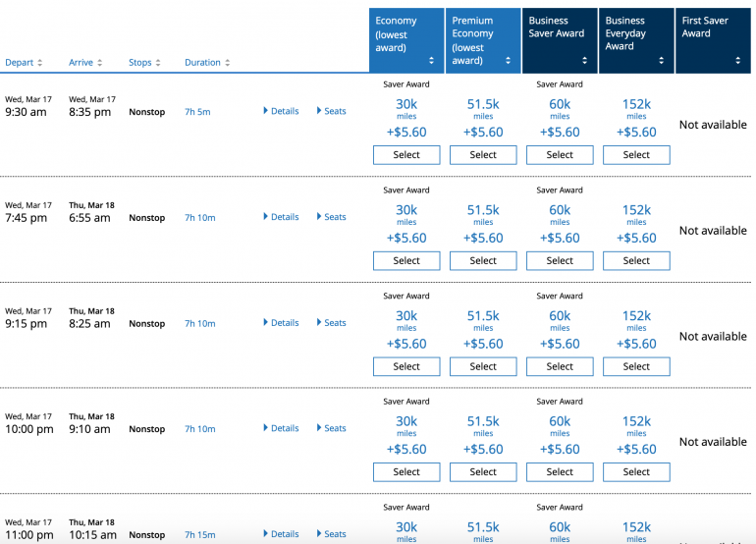Open the 7h 5m duration link

click(197, 112)
